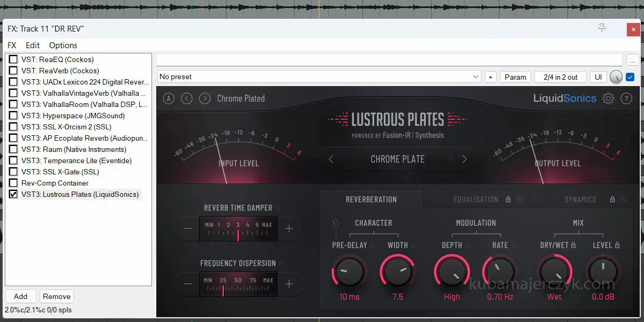The image size is (644, 322).
Task: Click the A/B compare icon
Action: 169,98
